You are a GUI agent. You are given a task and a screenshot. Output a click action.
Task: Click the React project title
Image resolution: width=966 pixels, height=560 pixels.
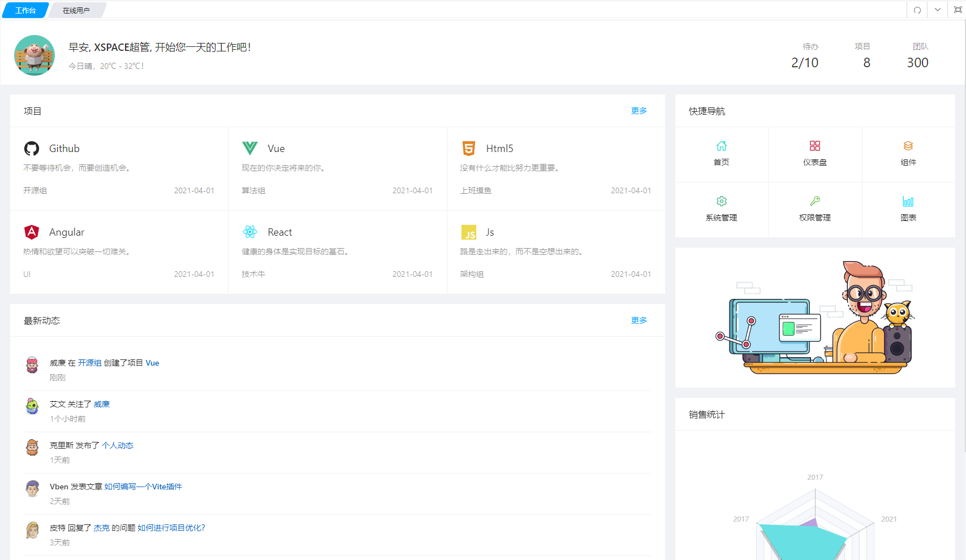coord(280,232)
